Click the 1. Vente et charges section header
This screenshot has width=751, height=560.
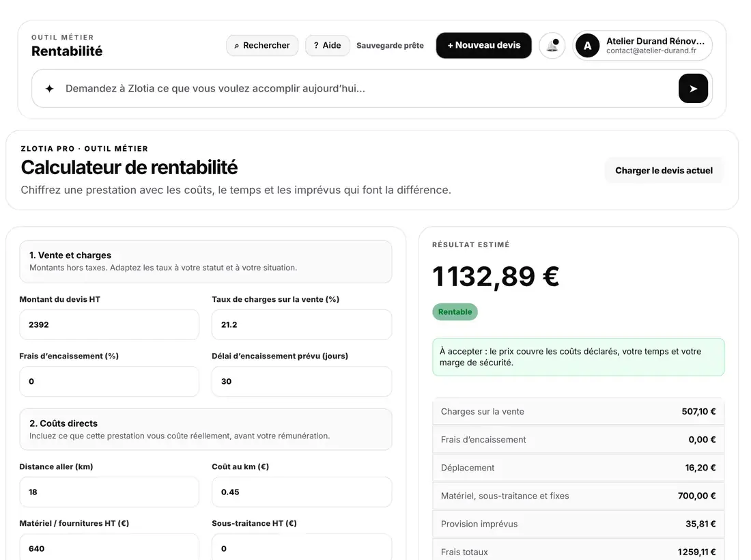206,262
